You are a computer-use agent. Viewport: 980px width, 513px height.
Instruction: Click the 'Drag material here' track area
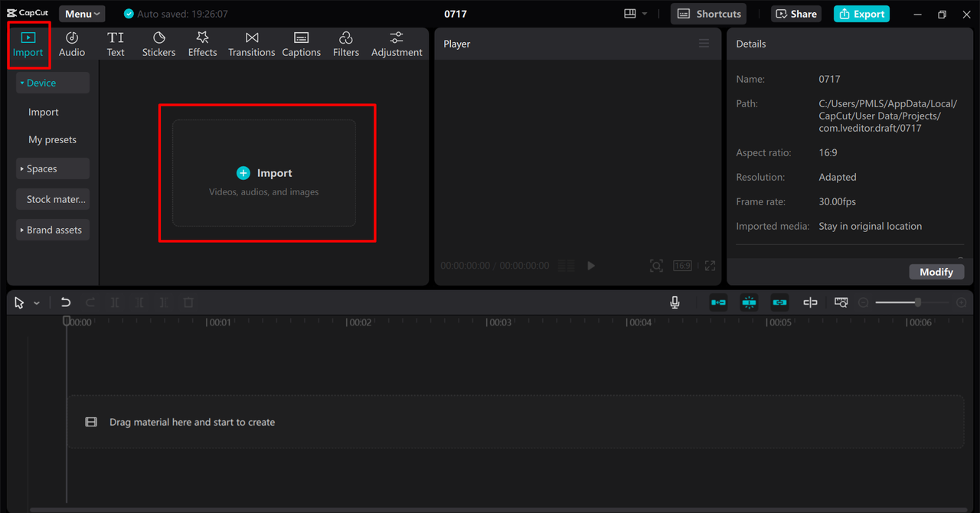point(515,422)
